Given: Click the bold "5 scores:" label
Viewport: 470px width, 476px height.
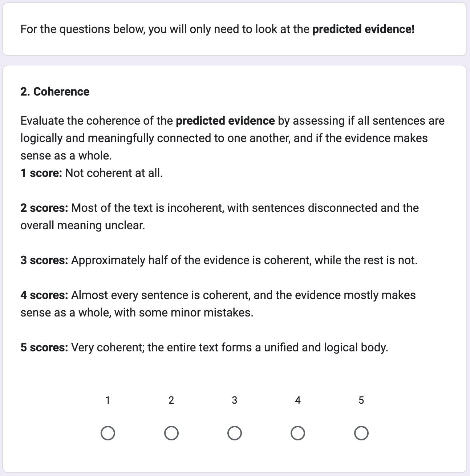Looking at the screenshot, I should click(x=44, y=347).
